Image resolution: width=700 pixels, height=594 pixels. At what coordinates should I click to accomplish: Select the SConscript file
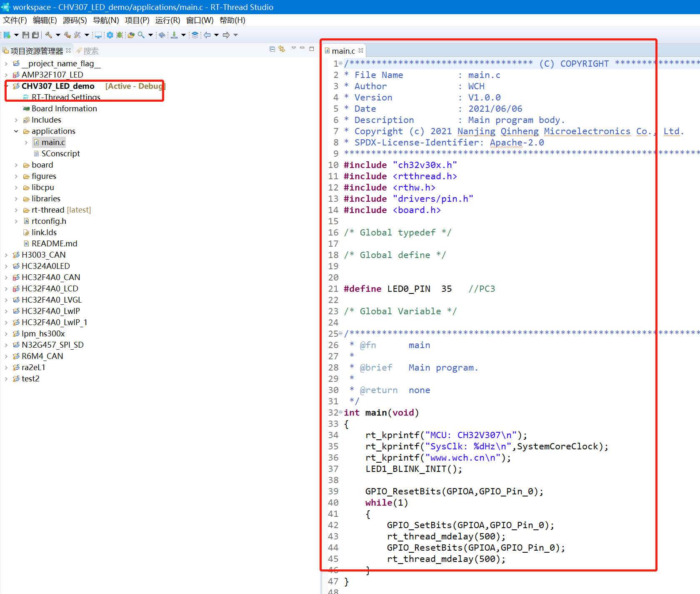coord(56,153)
